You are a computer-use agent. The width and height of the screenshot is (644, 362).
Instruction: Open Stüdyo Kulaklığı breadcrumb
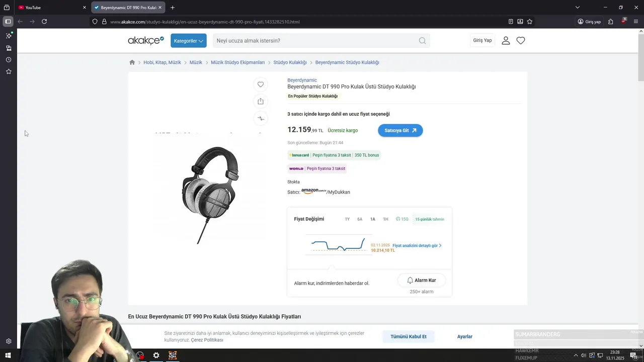tap(290, 62)
